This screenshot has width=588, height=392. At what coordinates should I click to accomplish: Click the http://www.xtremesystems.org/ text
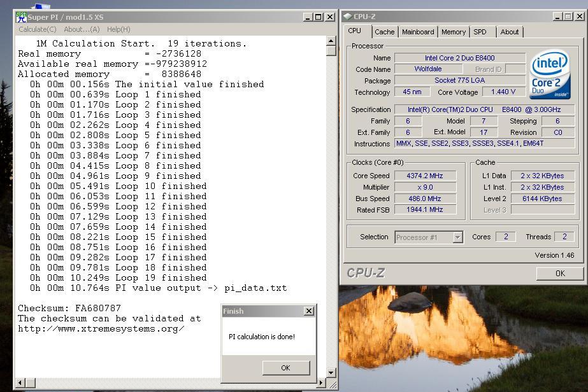pyautogui.click(x=101, y=328)
